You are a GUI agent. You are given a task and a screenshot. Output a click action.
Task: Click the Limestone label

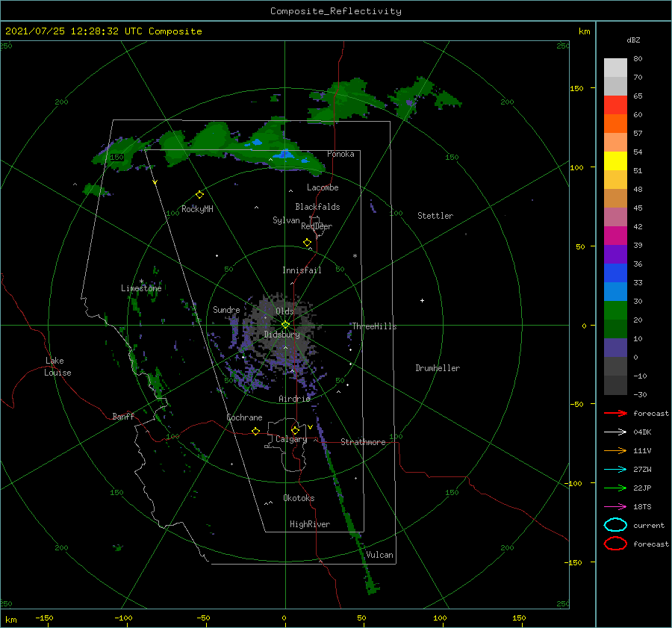click(x=141, y=288)
